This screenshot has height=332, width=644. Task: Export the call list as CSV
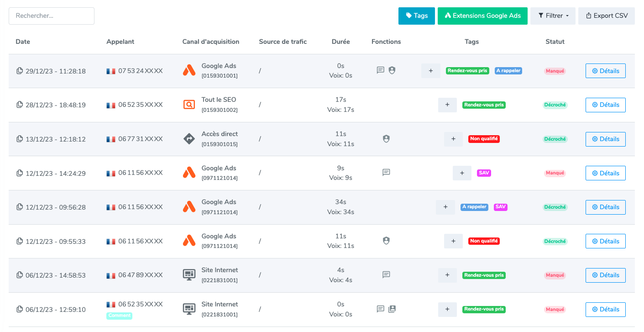pos(607,16)
